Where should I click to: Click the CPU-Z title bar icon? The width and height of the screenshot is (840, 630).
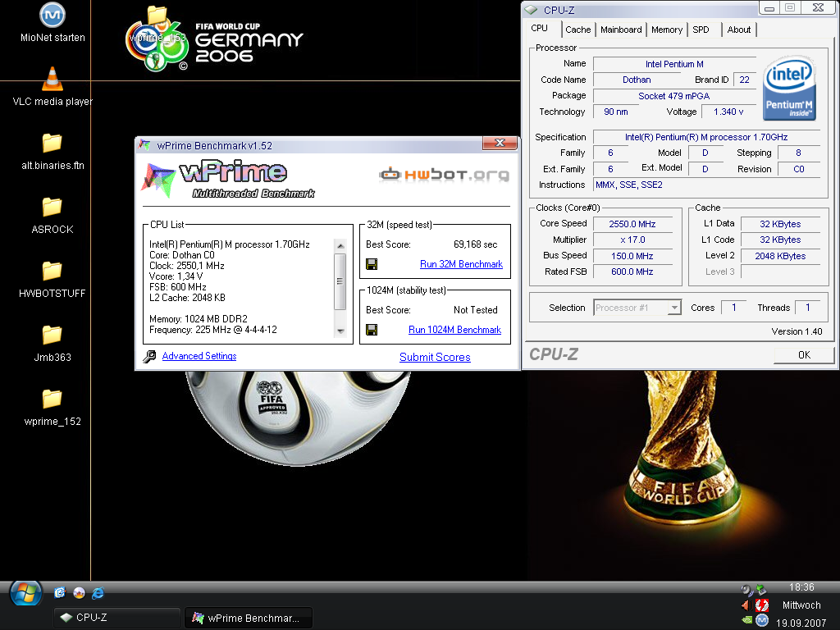(x=531, y=10)
